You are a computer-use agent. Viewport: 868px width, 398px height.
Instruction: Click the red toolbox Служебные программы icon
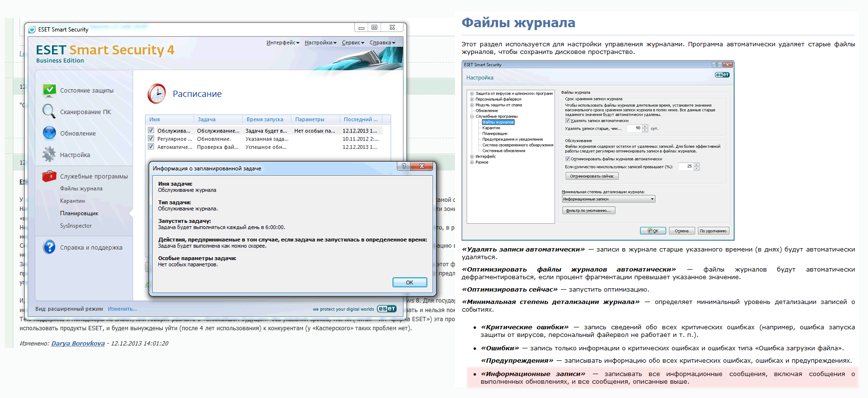(49, 176)
